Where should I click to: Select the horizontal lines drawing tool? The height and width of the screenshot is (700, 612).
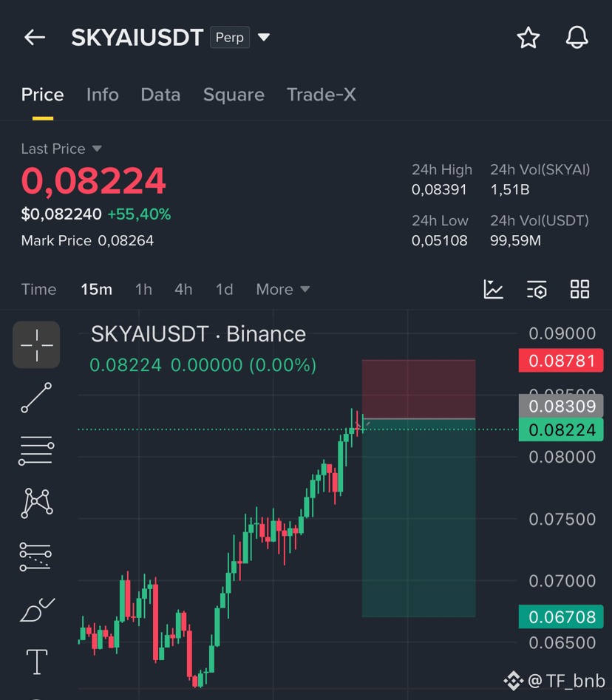[36, 450]
